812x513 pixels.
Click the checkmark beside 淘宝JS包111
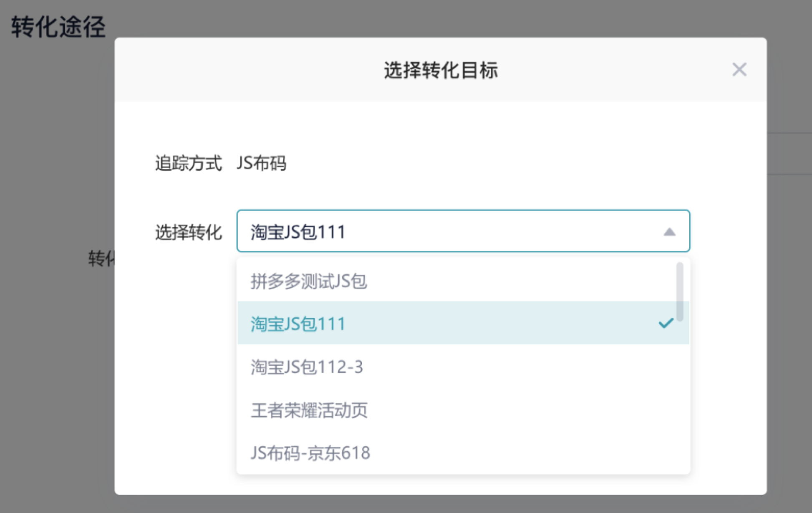click(667, 323)
